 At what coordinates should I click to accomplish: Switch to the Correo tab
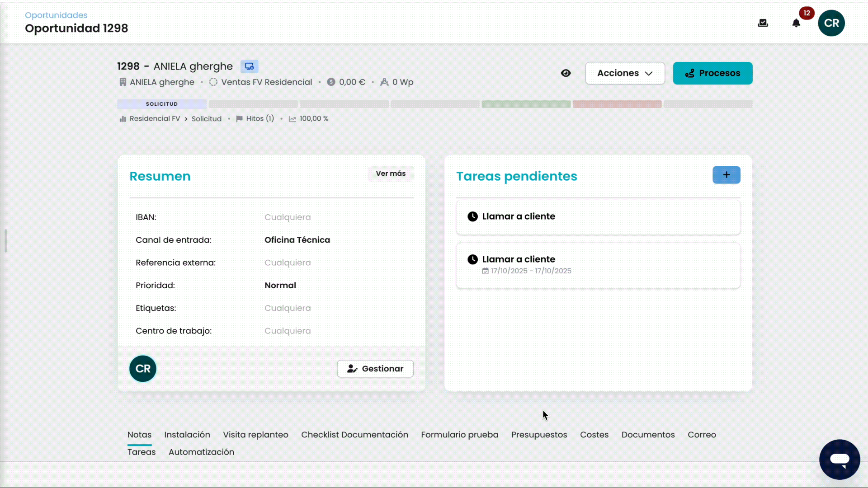click(702, 435)
